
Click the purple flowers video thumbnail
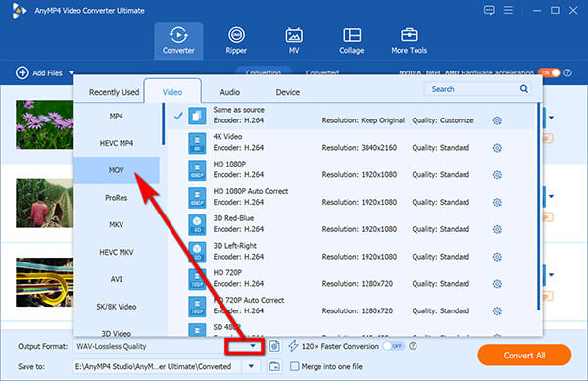tap(45, 124)
